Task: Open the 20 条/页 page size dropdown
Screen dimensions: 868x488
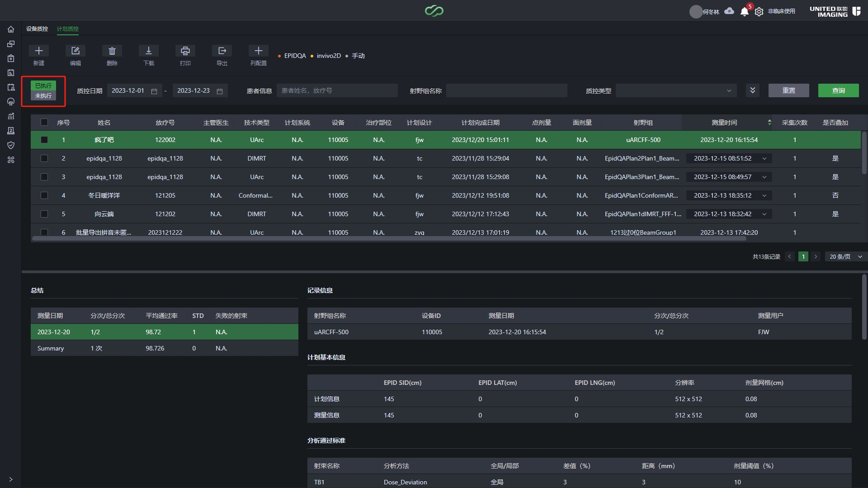Action: pyautogui.click(x=845, y=256)
